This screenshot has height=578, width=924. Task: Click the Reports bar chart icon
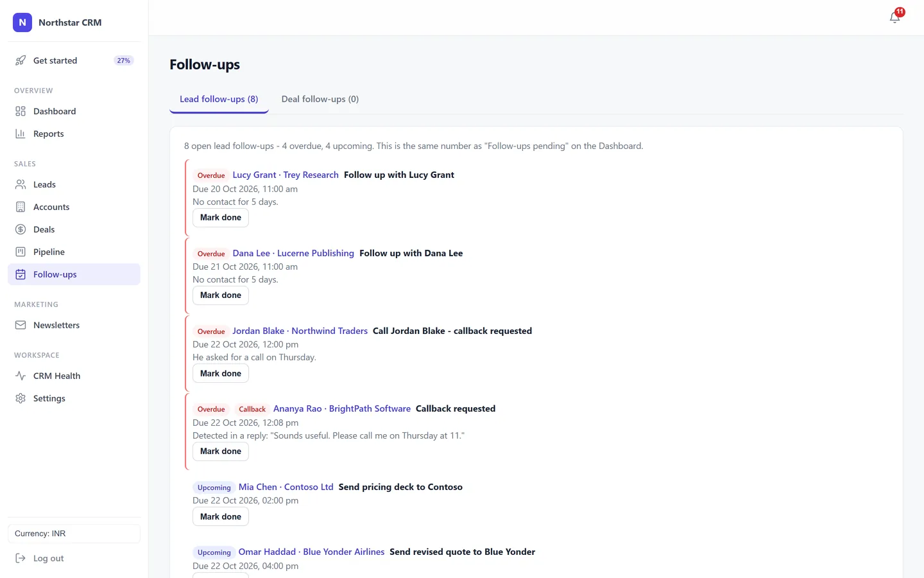(21, 134)
